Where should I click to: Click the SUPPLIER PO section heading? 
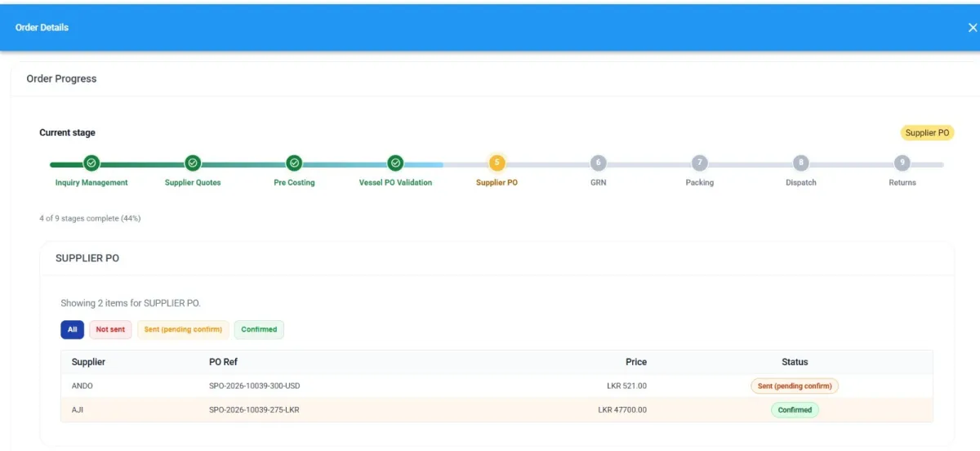(87, 258)
